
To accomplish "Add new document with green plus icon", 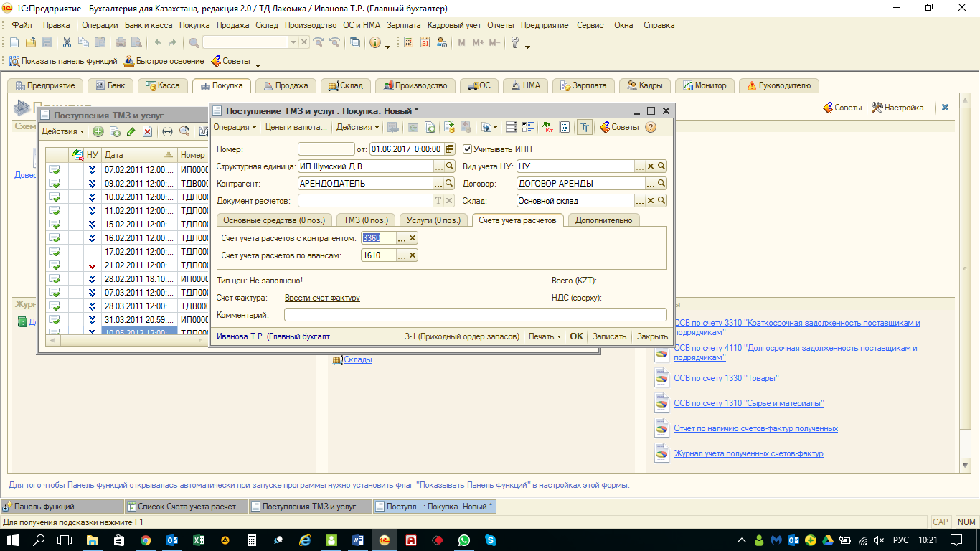I will tap(98, 131).
